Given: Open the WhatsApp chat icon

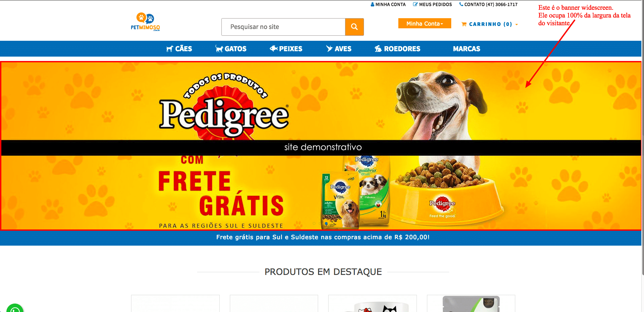Looking at the screenshot, I should point(15,308).
